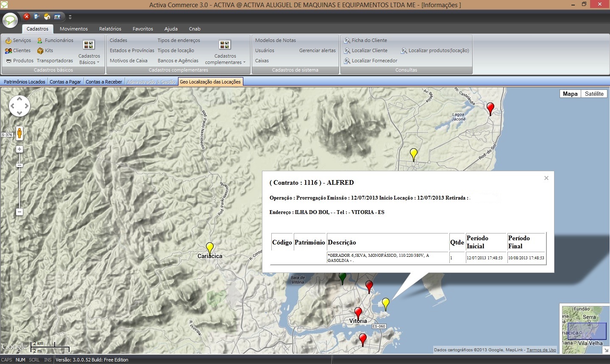This screenshot has width=610, height=364.
Task: Open quick access toolbar customize arrow
Action: click(x=70, y=17)
